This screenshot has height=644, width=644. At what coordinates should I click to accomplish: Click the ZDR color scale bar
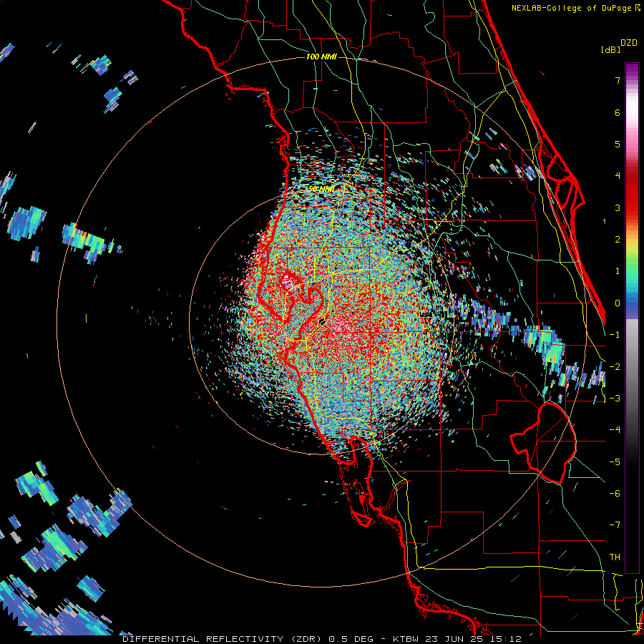[x=632, y=318]
